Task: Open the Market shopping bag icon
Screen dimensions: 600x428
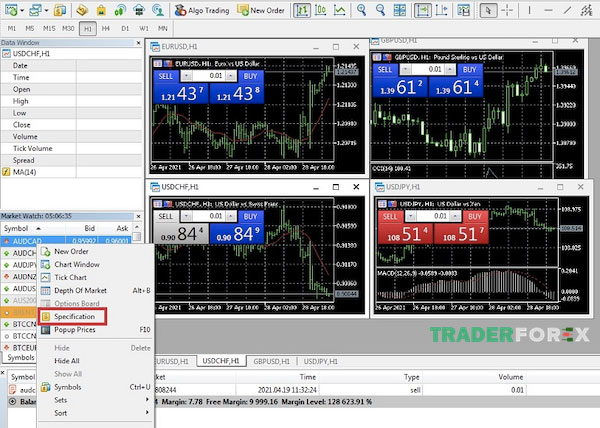Action: click(x=101, y=10)
